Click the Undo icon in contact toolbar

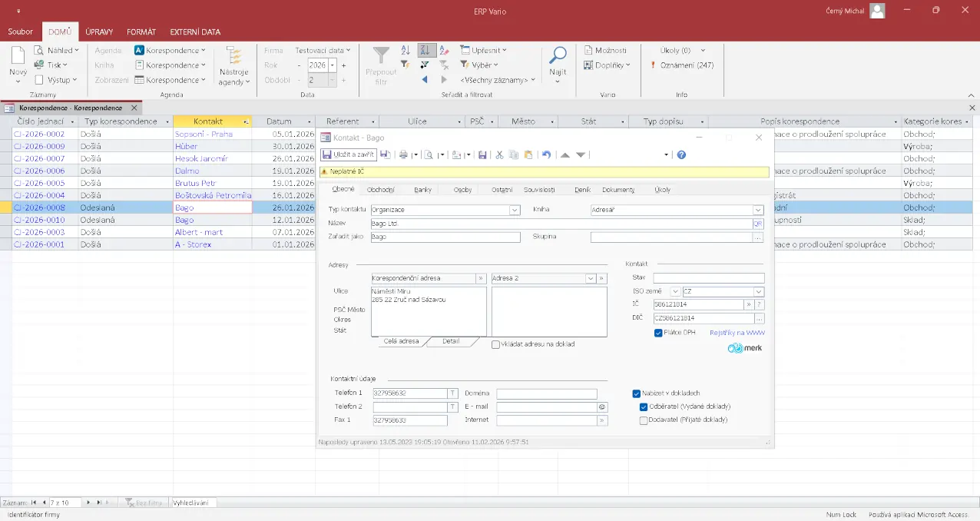tap(546, 154)
